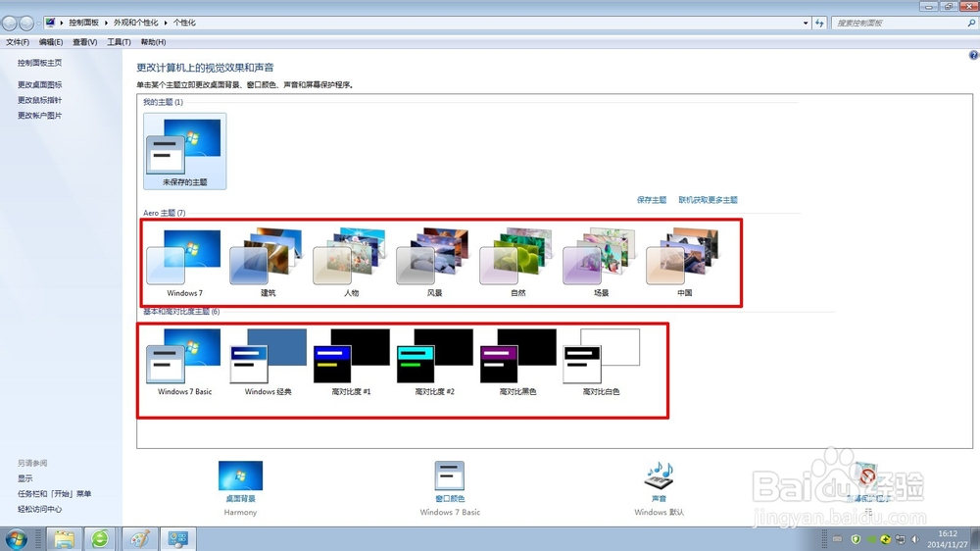The width and height of the screenshot is (980, 551).
Task: Select the 风景 theme
Action: click(x=434, y=264)
